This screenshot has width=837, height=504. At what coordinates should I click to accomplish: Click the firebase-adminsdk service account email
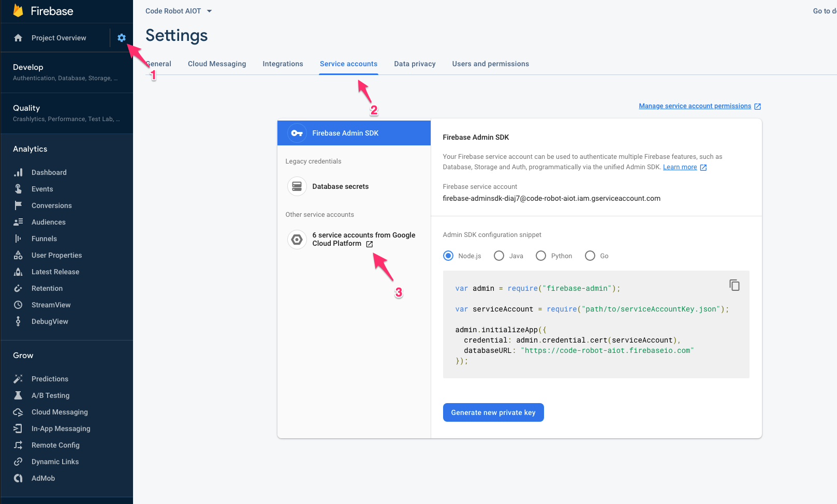pyautogui.click(x=551, y=198)
